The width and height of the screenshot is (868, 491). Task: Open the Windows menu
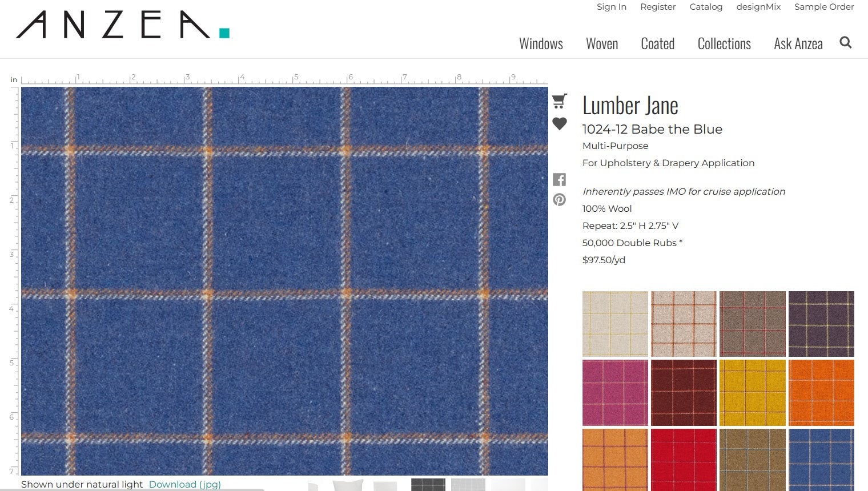pyautogui.click(x=541, y=44)
